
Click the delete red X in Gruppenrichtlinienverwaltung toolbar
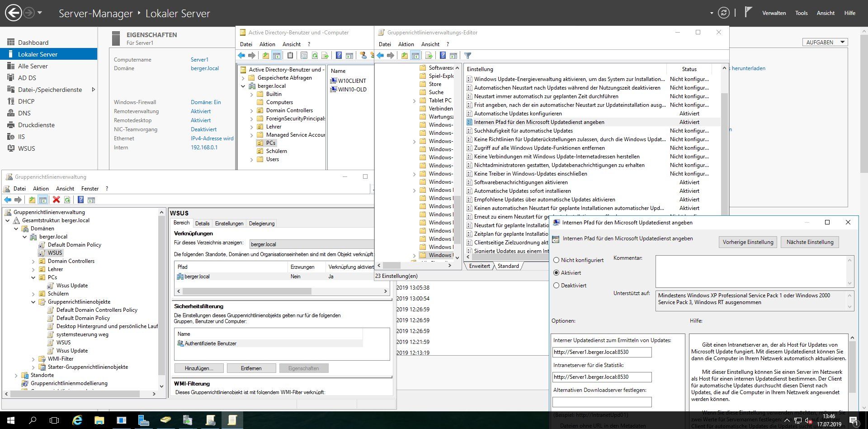pyautogui.click(x=56, y=200)
